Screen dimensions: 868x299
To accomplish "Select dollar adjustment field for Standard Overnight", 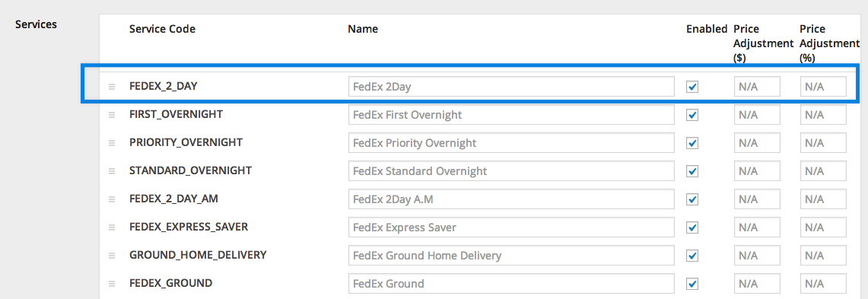I will [x=757, y=171].
